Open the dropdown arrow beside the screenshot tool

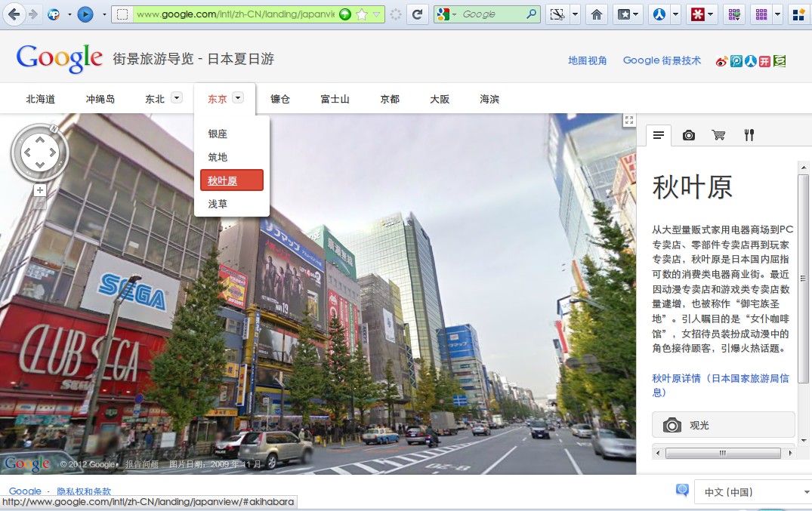pos(575,14)
